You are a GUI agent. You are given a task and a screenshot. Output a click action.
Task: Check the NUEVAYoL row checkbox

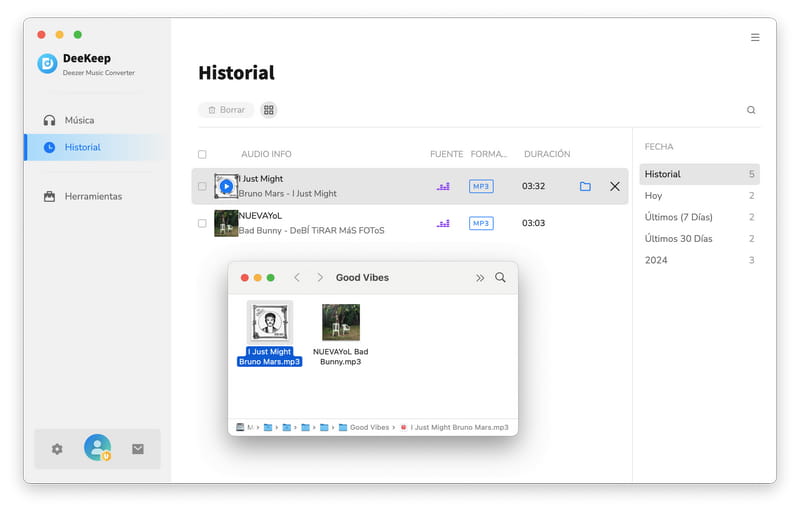coord(202,223)
